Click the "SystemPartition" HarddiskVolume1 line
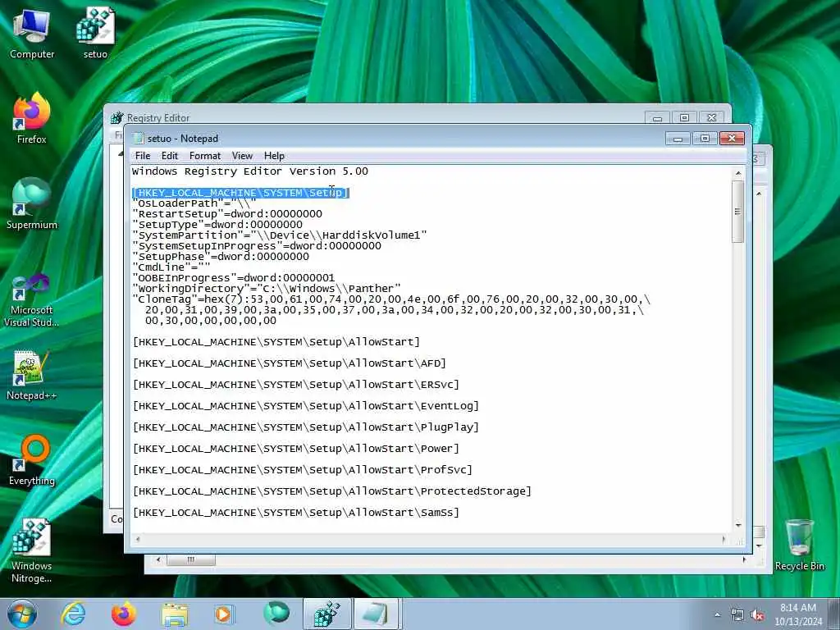The image size is (840, 630). tap(280, 235)
